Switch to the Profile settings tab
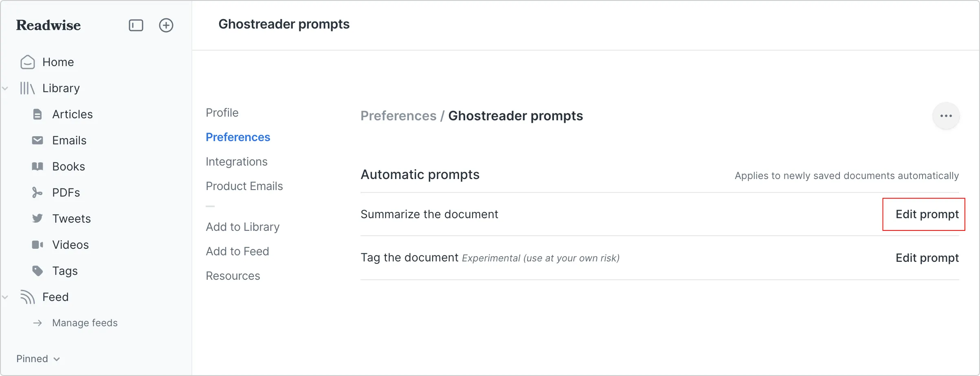Viewport: 980px width, 376px height. tap(222, 113)
